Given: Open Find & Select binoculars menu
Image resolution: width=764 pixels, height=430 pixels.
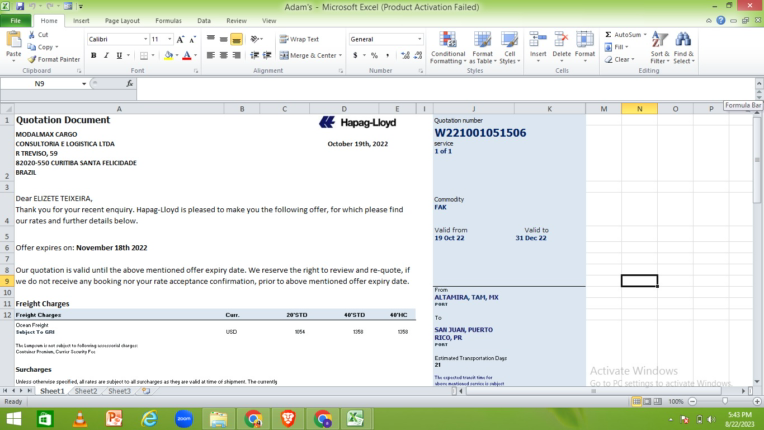Looking at the screenshot, I should click(684, 47).
